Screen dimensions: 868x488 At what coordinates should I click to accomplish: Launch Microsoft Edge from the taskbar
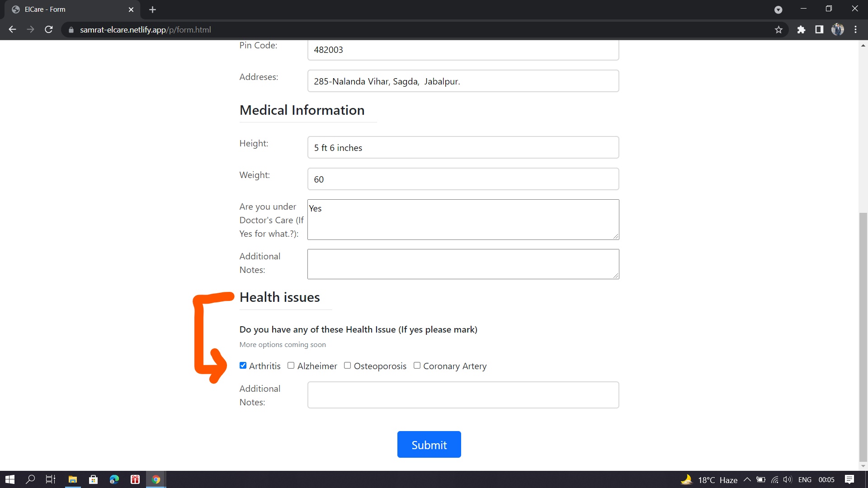114,479
